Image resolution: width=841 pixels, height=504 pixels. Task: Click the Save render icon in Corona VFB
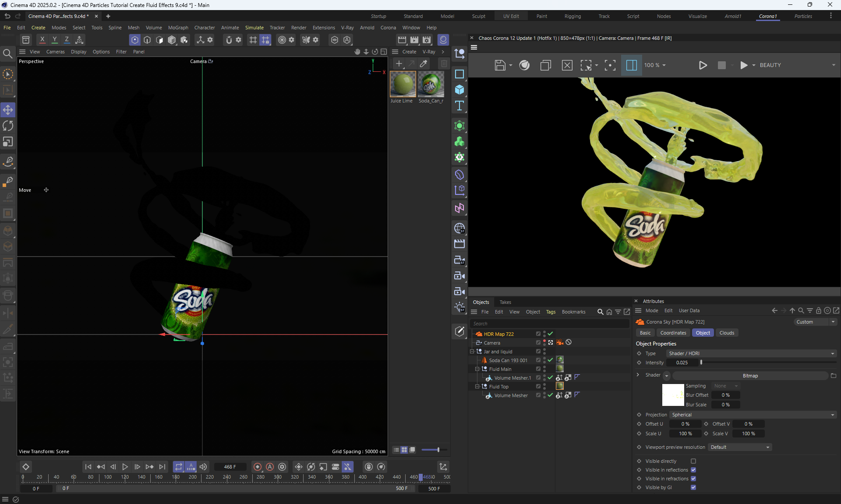(500, 65)
